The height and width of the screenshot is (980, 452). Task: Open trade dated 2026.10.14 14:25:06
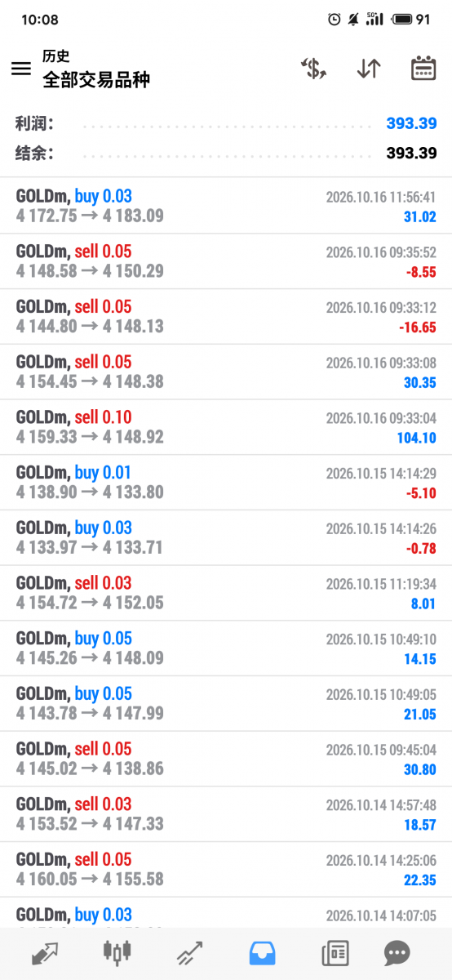[x=226, y=870]
